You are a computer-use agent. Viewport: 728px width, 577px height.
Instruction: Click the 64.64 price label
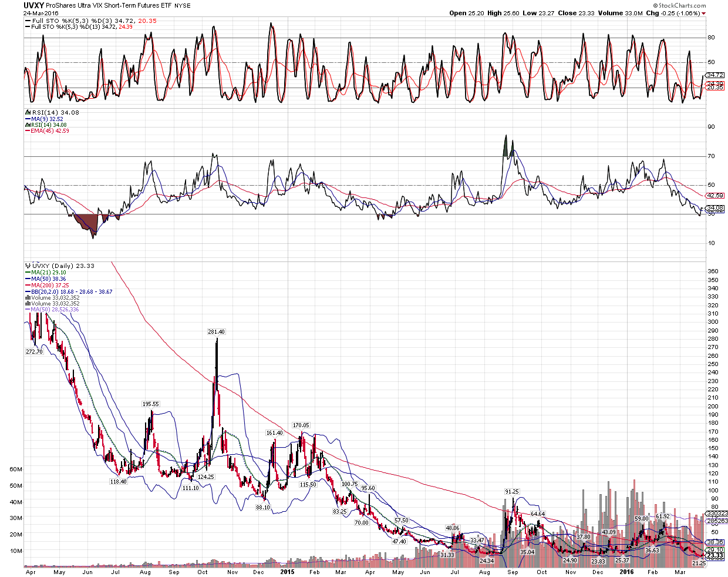point(538,514)
